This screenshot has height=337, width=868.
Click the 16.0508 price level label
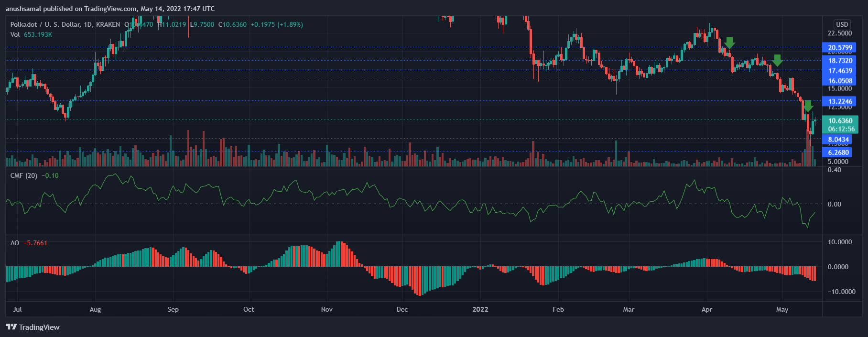click(x=840, y=81)
